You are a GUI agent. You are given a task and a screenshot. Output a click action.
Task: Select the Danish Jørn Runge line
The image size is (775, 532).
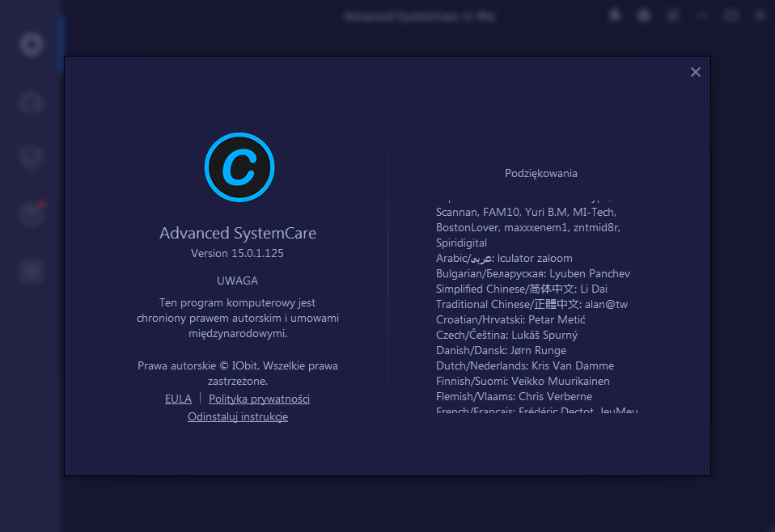(502, 350)
